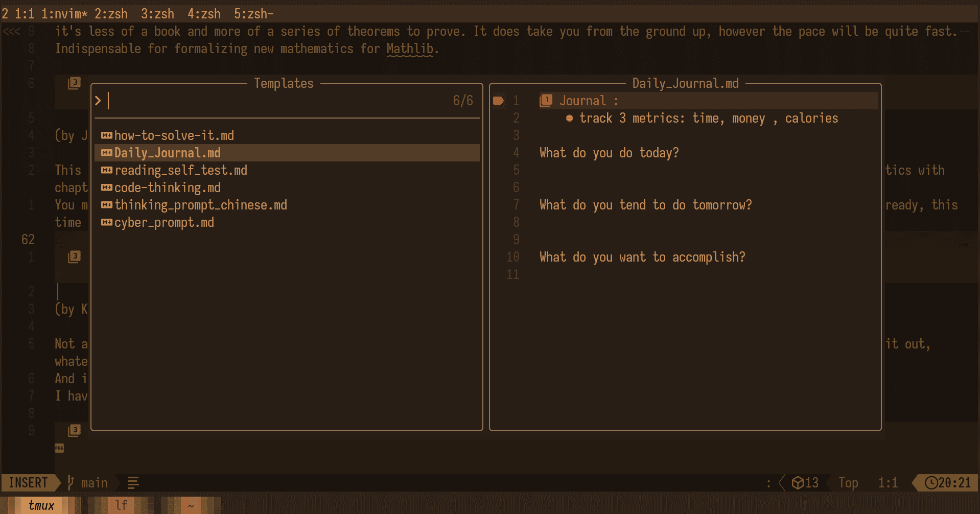Click the markdown icon next to cyber_prompt.md
This screenshot has height=514, width=980.
(x=106, y=222)
